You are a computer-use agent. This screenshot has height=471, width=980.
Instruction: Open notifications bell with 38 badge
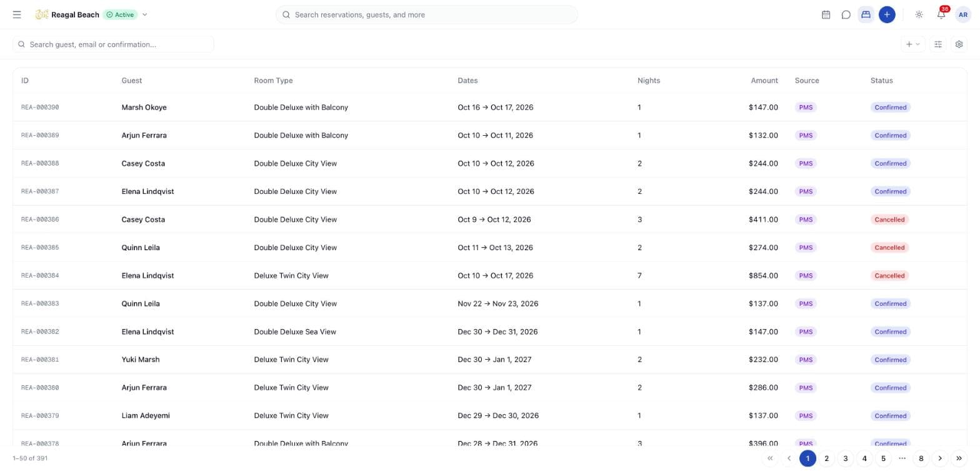pos(941,14)
